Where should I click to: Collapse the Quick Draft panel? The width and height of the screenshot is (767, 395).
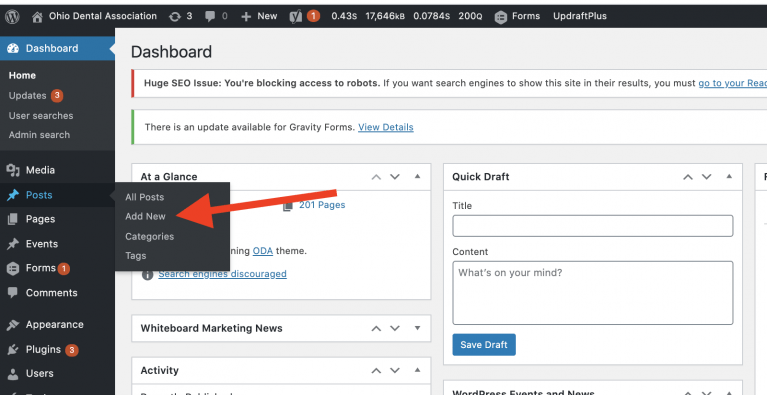pos(729,176)
